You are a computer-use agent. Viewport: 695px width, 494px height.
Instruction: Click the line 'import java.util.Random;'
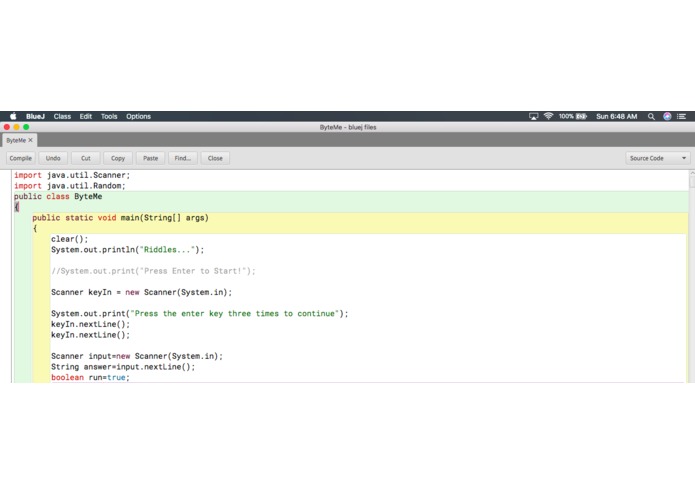(70, 186)
